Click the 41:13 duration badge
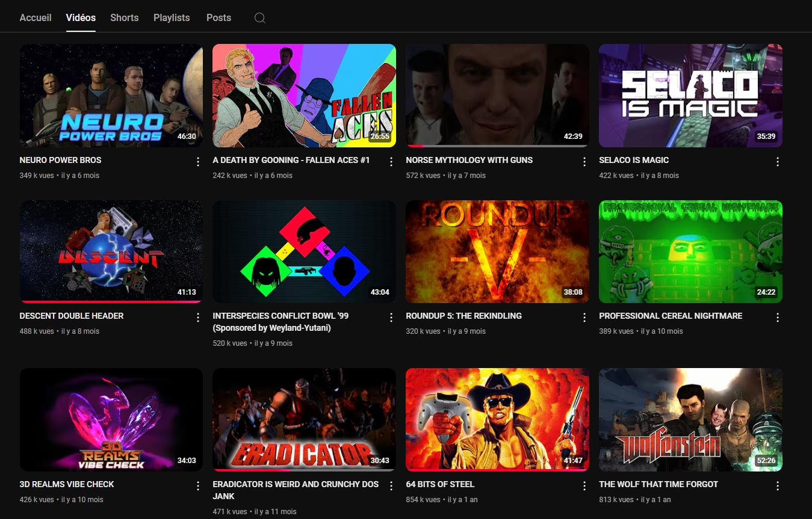Viewport: 812px width, 519px height. 187,292
